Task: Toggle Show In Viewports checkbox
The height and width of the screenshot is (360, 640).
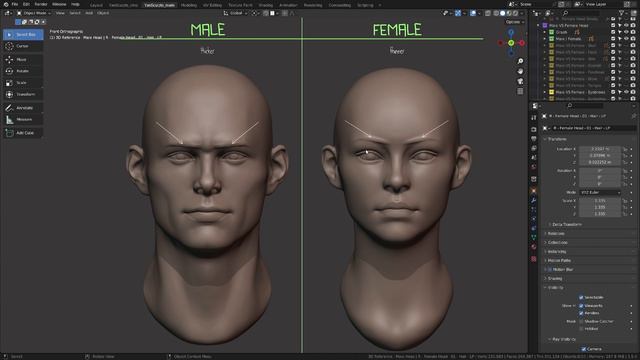Action: click(x=581, y=305)
